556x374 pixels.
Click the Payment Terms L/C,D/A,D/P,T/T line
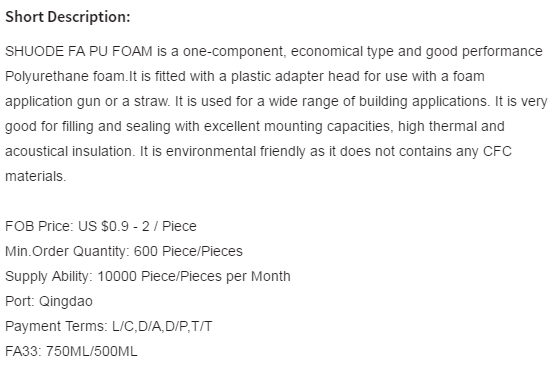click(109, 326)
